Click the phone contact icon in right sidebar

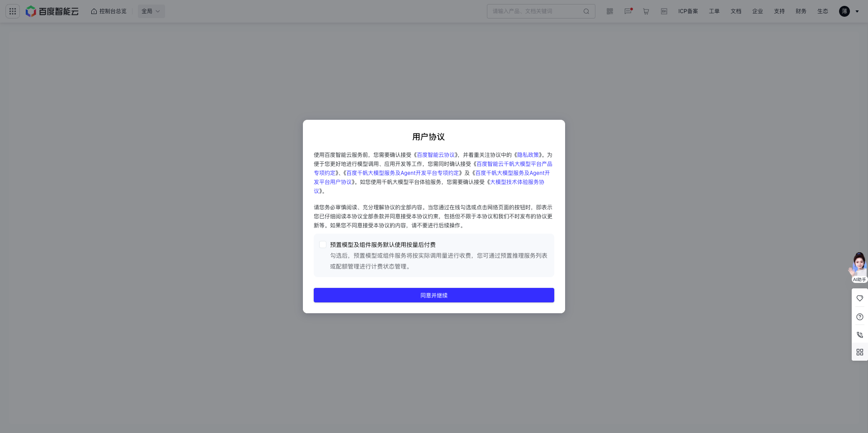point(859,334)
